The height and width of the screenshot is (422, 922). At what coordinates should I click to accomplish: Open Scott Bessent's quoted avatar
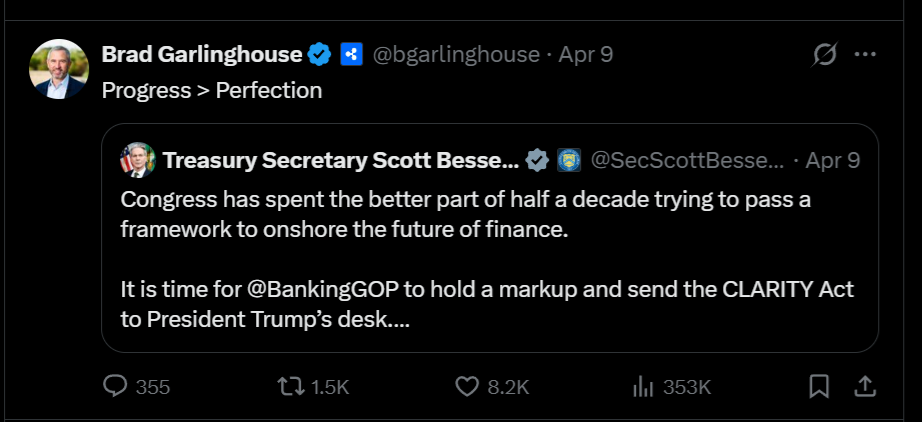[x=137, y=160]
